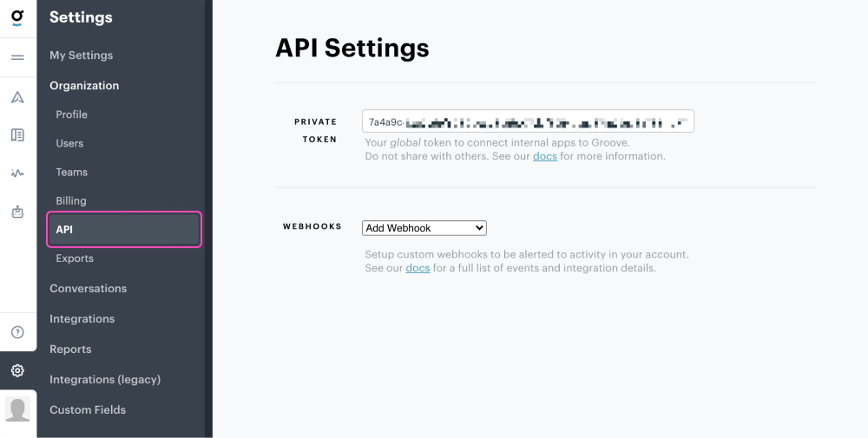
Task: Open My Settings in sidebar
Action: click(81, 56)
